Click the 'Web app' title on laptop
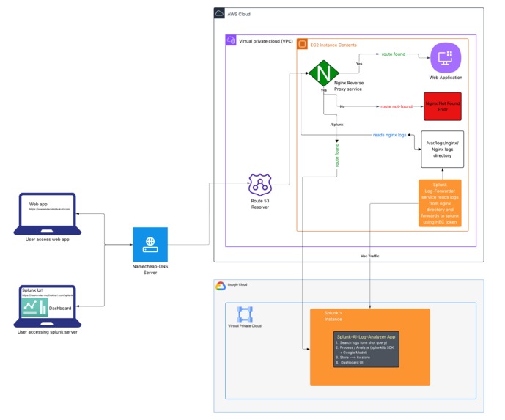This screenshot has height=420, width=505. [38, 204]
